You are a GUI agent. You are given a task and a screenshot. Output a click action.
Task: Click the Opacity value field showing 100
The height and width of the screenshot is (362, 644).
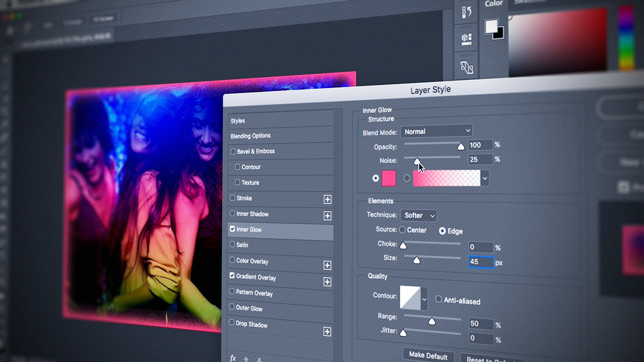(x=480, y=145)
